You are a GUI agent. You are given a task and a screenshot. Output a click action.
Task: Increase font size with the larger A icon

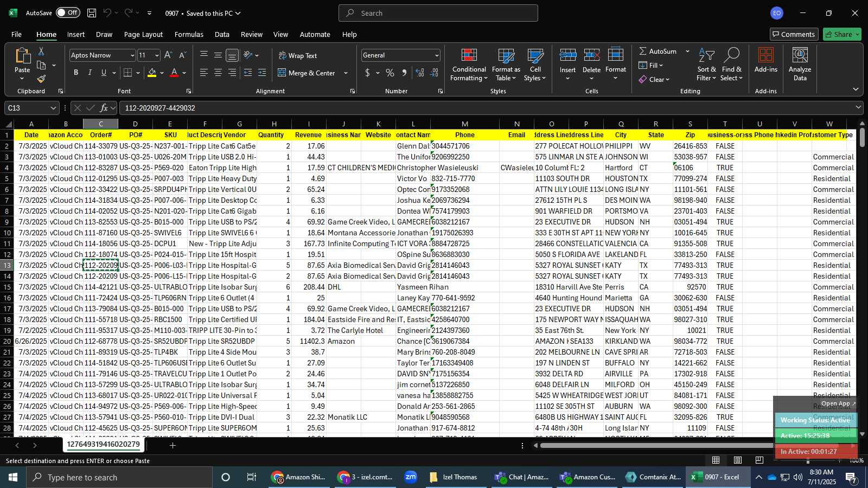coord(168,55)
